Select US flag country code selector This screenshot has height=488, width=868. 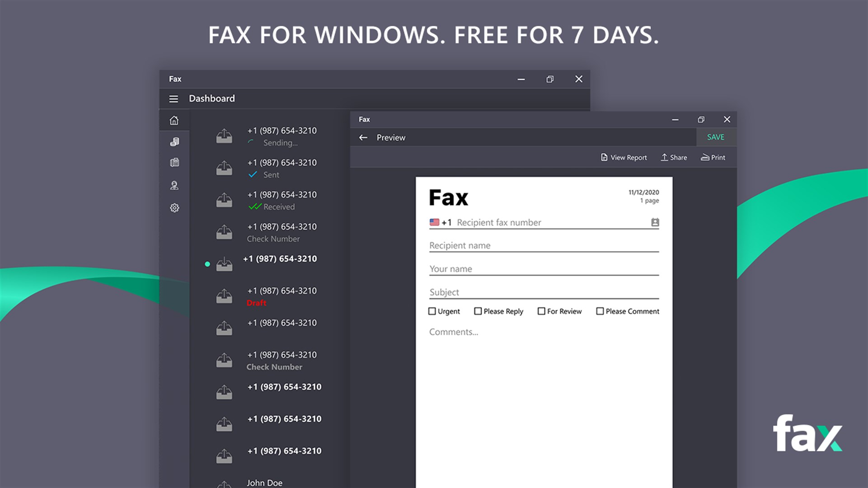coord(435,222)
